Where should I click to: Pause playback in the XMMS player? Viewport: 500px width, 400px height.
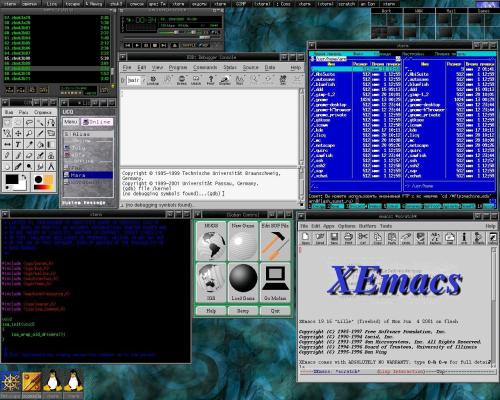coord(146,45)
